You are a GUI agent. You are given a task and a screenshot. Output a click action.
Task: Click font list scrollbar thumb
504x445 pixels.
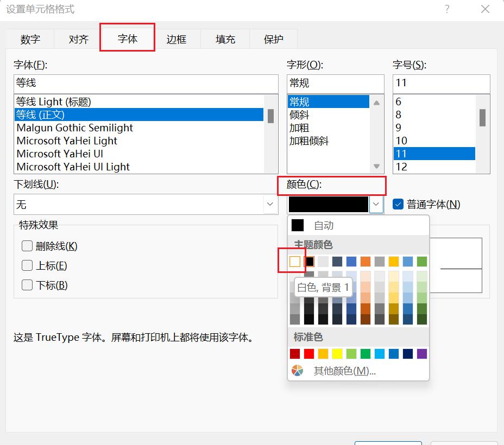click(270, 116)
